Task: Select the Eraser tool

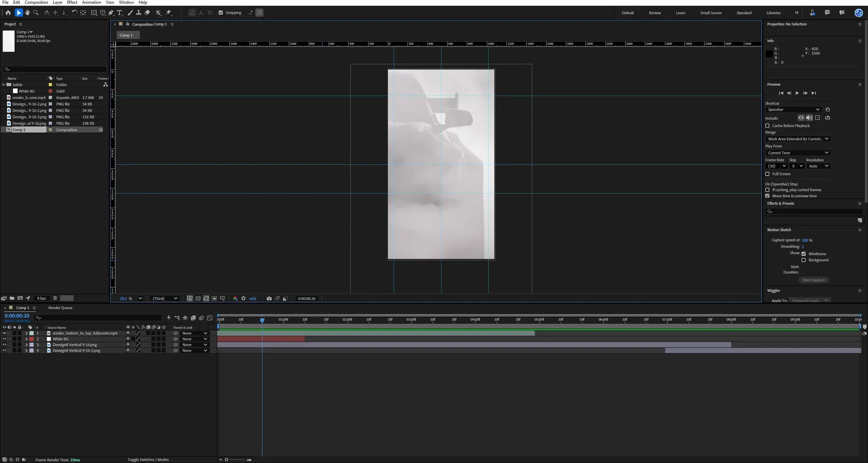Action: pyautogui.click(x=147, y=13)
